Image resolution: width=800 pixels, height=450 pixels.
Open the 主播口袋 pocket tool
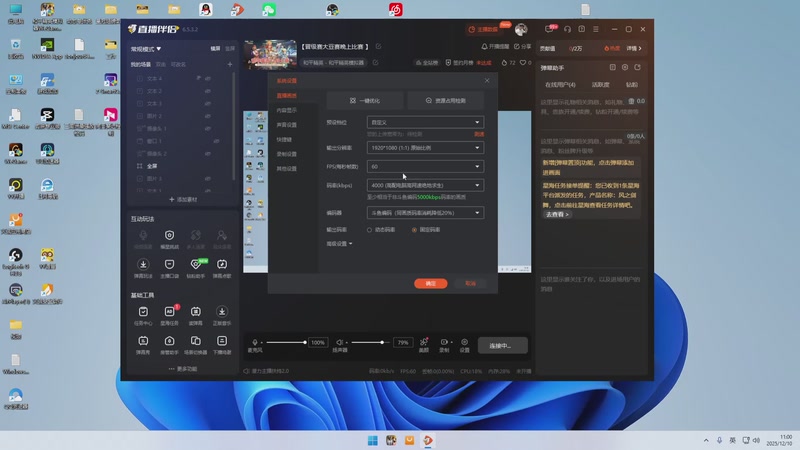point(169,268)
